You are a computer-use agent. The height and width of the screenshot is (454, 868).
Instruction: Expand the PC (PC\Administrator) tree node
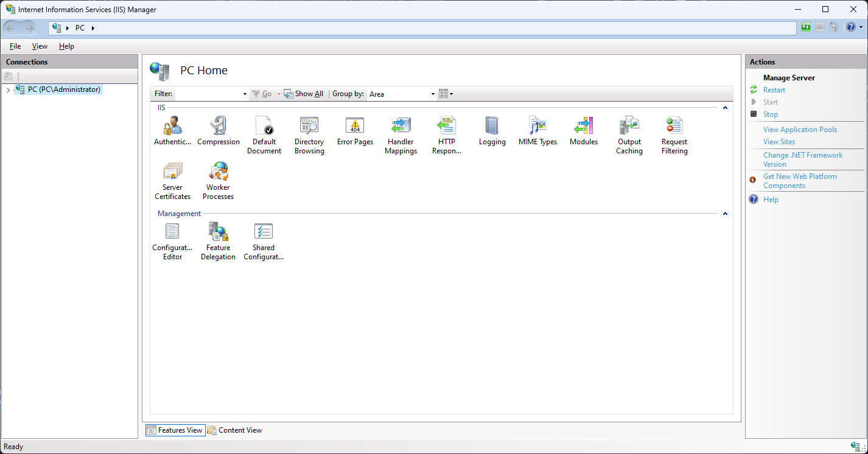click(x=8, y=90)
